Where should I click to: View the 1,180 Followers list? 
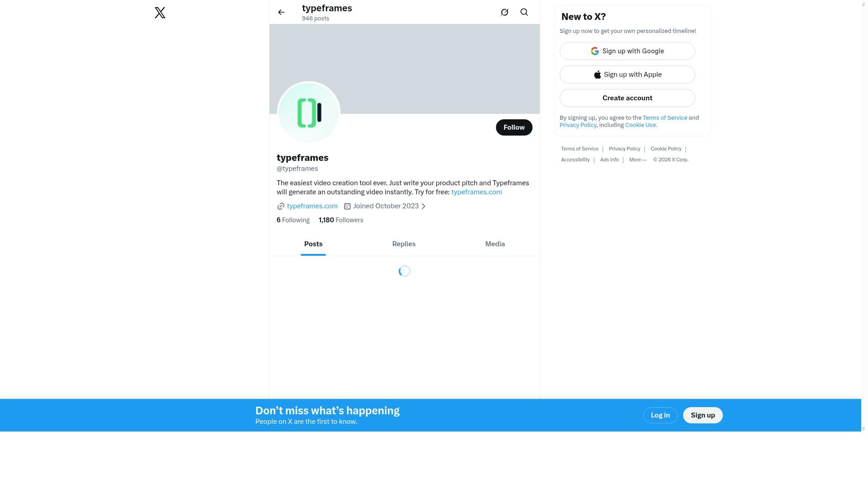(x=341, y=220)
